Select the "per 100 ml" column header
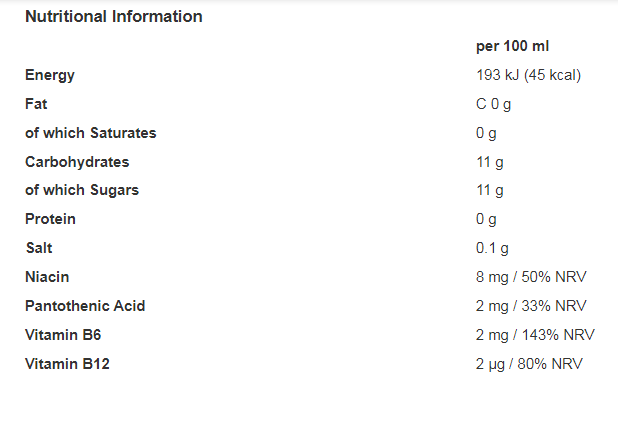 tap(513, 46)
